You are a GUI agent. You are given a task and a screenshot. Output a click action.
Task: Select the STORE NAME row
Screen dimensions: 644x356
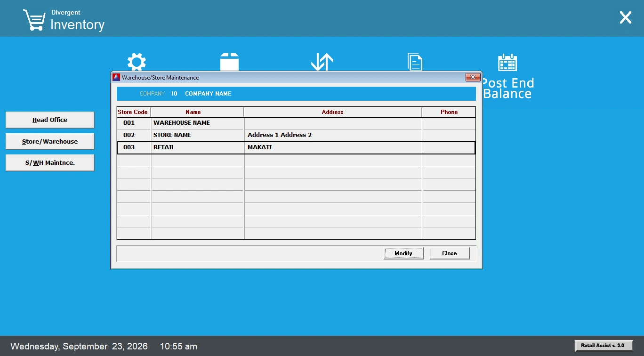pos(296,135)
